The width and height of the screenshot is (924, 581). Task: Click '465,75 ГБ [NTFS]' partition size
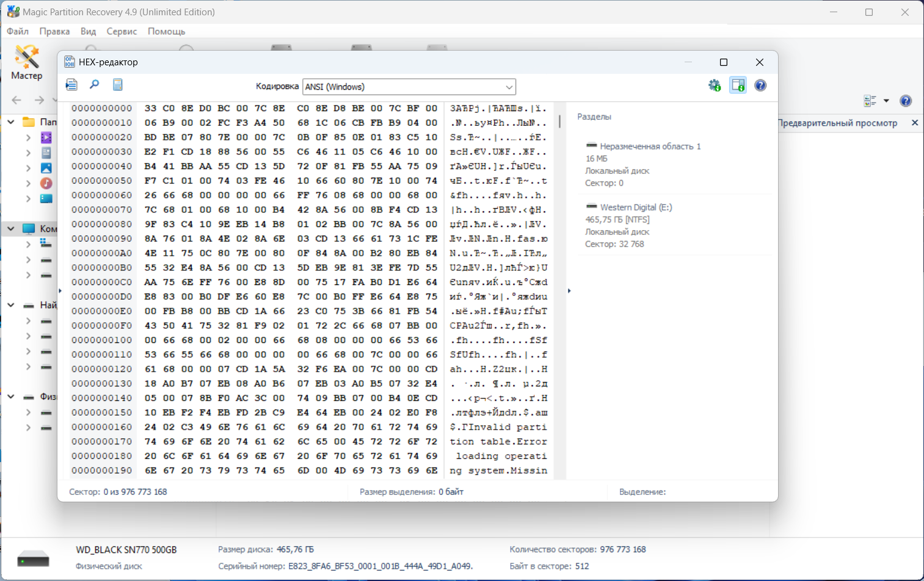(617, 220)
